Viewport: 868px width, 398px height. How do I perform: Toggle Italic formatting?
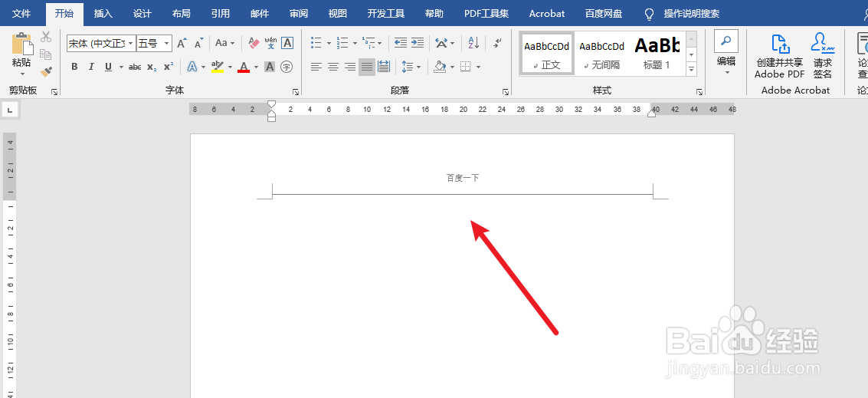[91, 67]
